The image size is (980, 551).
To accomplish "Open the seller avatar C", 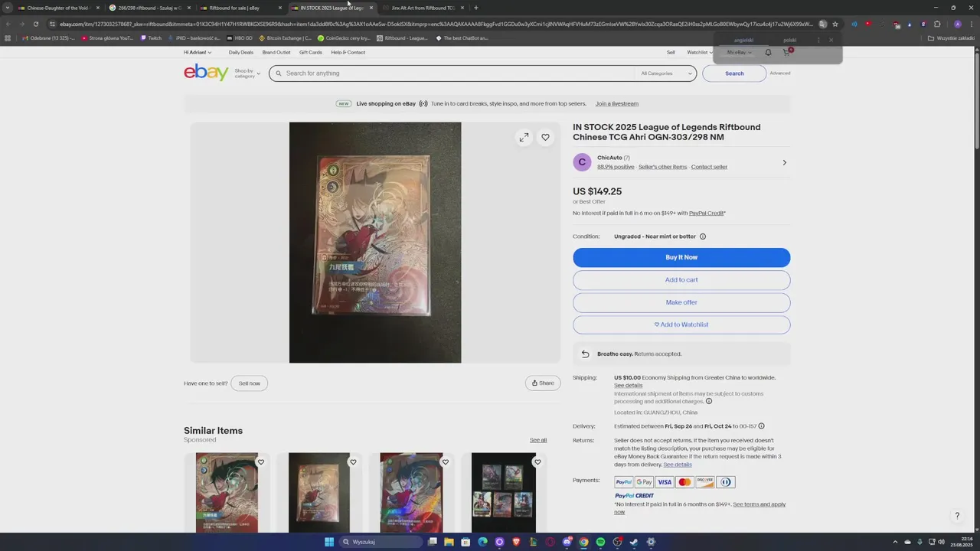I will (x=582, y=162).
